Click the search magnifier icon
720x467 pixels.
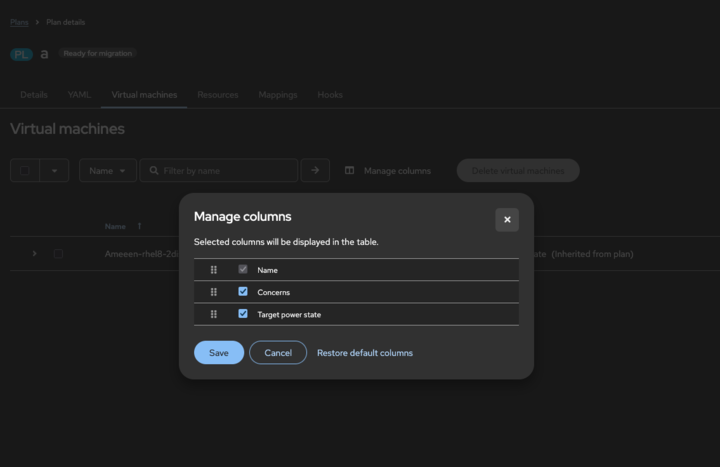154,171
